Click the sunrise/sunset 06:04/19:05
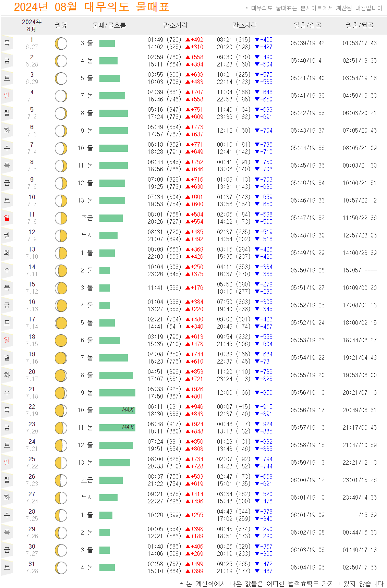Screen dimensions: 387x588 307,567
